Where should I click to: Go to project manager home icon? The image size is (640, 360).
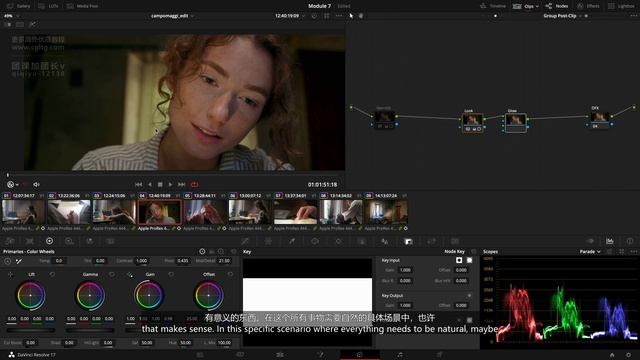pyautogui.click(x=612, y=355)
